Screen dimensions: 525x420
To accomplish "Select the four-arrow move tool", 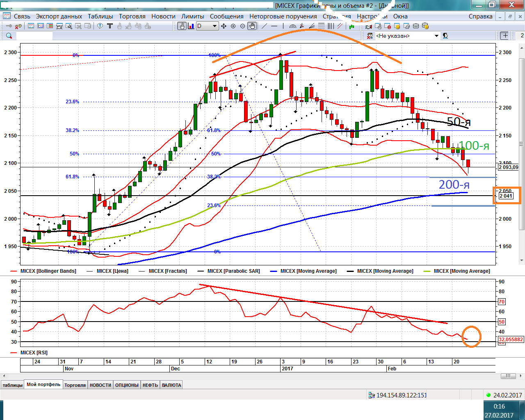I will (224, 26).
